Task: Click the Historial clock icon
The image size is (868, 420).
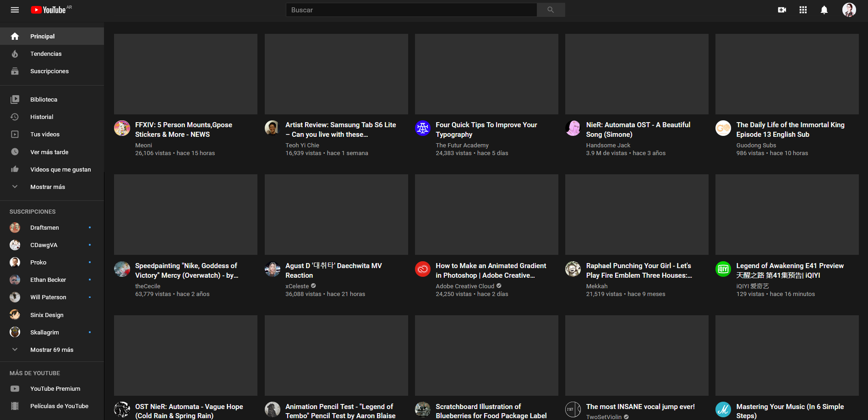Action: pyautogui.click(x=15, y=117)
